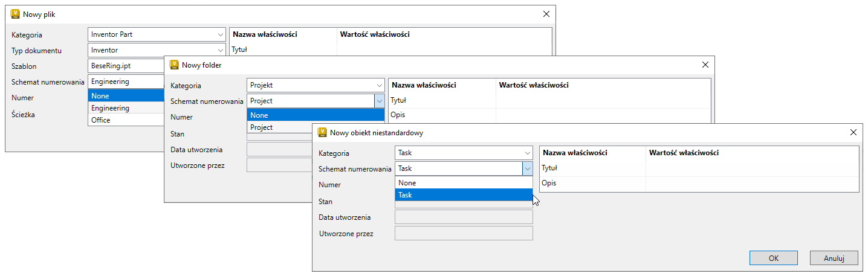Click the Vault icon in Nowy folder title bar

pos(174,65)
